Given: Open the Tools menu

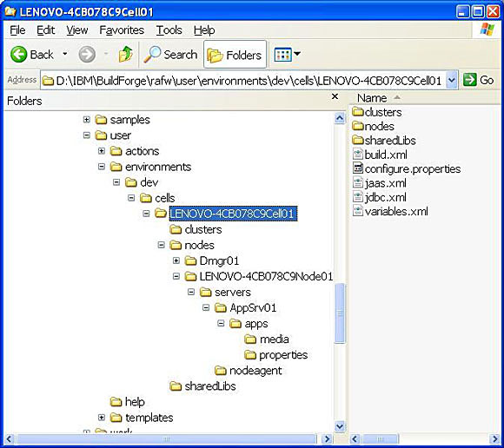Looking at the screenshot, I should click(x=169, y=30).
